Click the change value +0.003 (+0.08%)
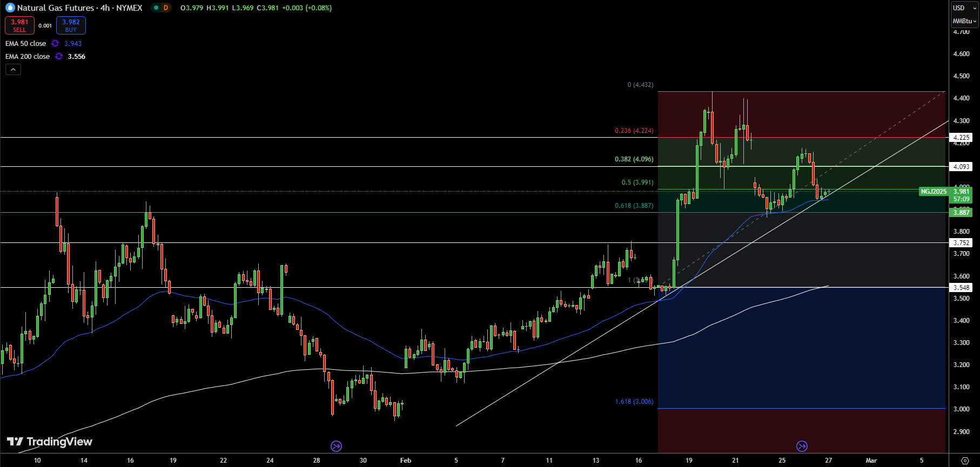The image size is (980, 467). click(x=307, y=8)
